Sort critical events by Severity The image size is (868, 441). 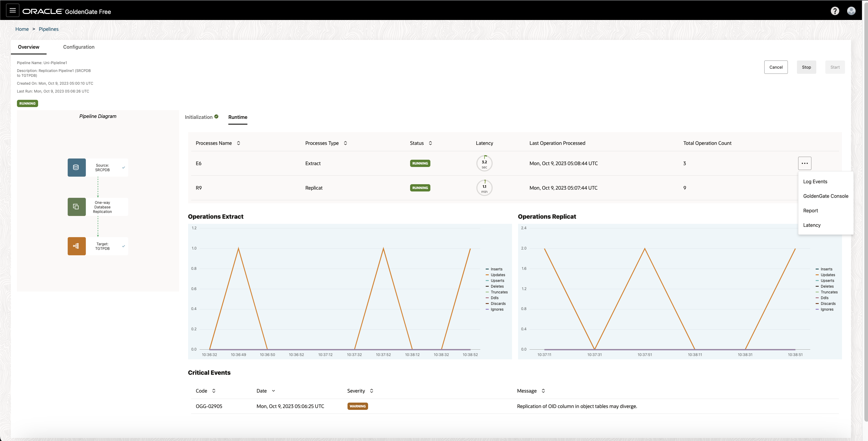(x=372, y=390)
